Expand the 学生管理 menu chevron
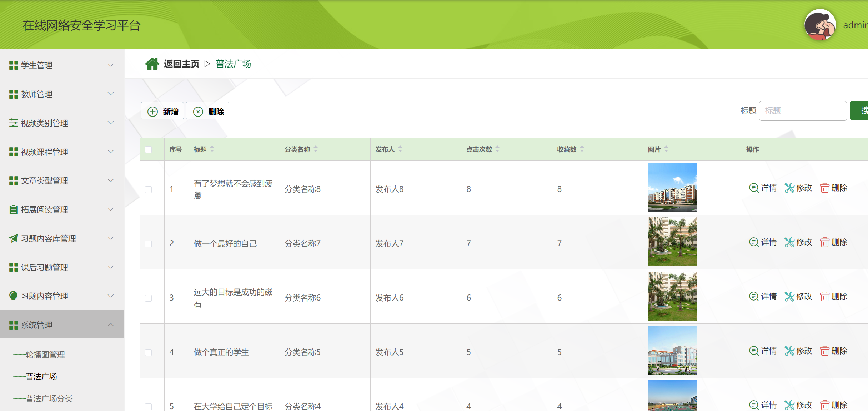The image size is (868, 411). tap(111, 65)
